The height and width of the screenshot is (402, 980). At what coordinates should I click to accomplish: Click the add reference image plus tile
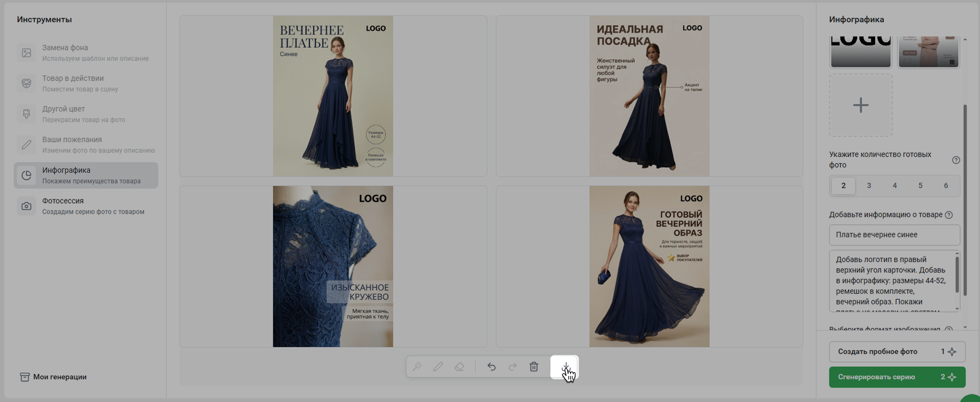[861, 105]
